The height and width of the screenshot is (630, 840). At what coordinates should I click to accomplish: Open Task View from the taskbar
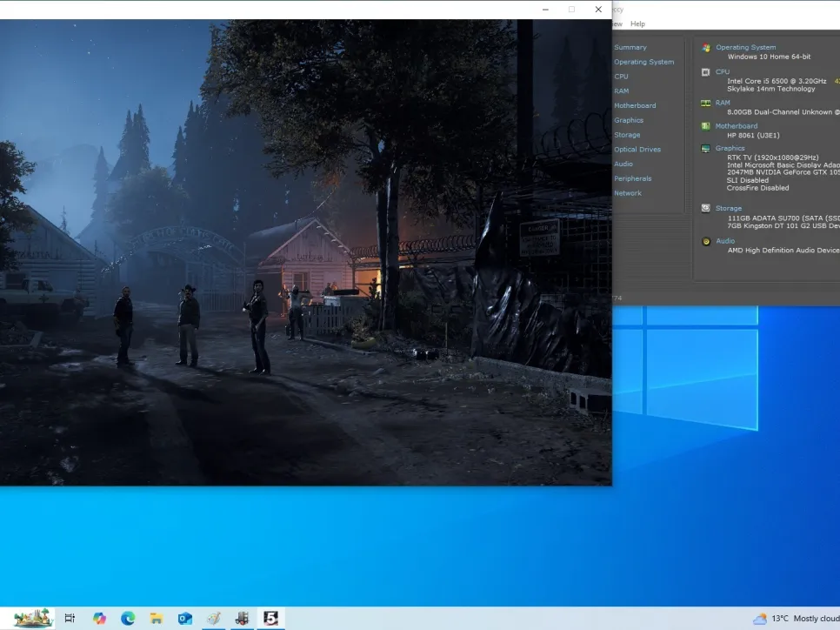70,618
